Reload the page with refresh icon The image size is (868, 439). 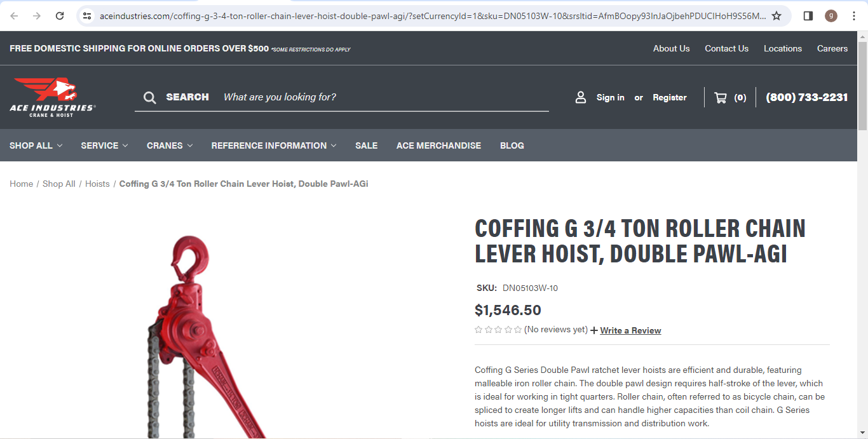[60, 16]
